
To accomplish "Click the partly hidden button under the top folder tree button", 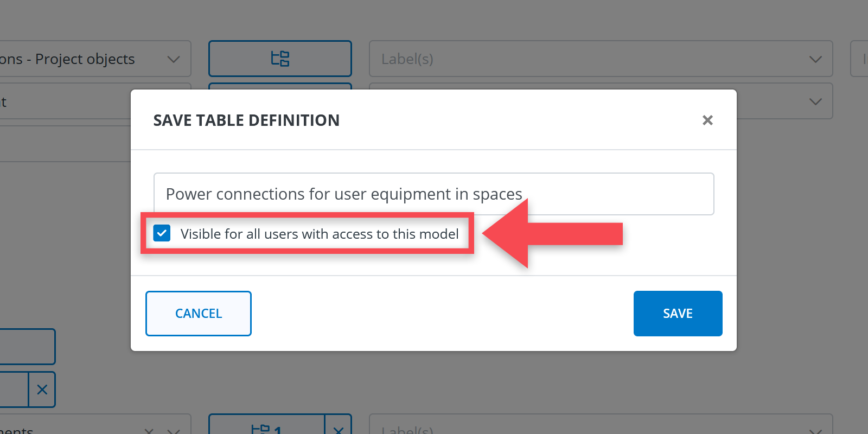I will (280, 86).
